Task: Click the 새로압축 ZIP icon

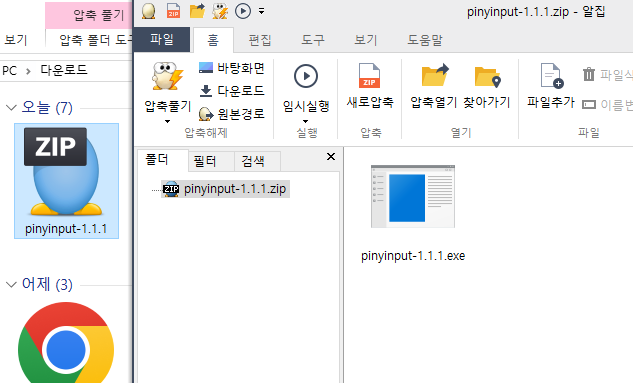Action: click(x=369, y=76)
